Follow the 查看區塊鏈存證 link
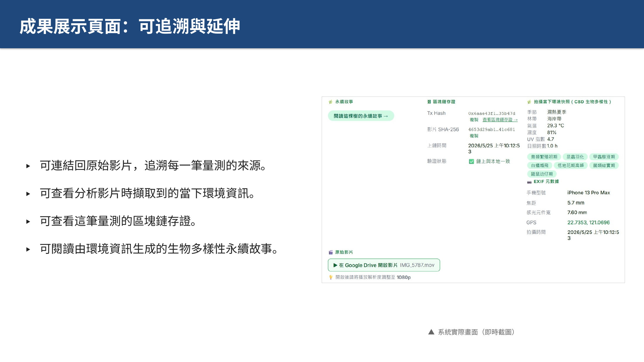The width and height of the screenshot is (644, 362). pos(500,120)
